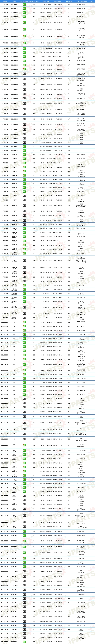Click diesel ON icon in Partner XUD9 row
95x644 pixels.
(24, 599)
